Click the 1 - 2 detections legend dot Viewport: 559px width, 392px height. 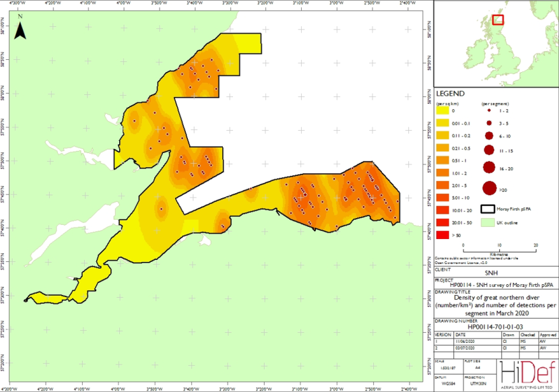point(489,110)
